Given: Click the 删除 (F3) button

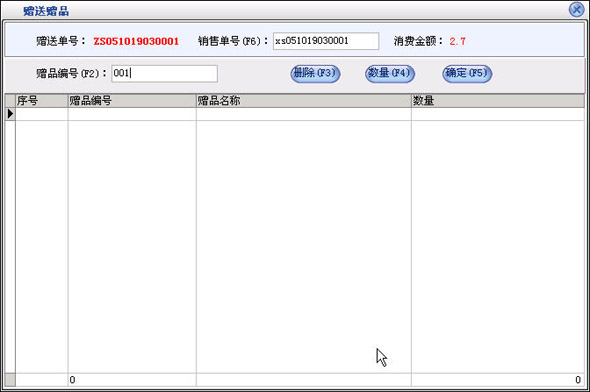Looking at the screenshot, I should point(315,73).
